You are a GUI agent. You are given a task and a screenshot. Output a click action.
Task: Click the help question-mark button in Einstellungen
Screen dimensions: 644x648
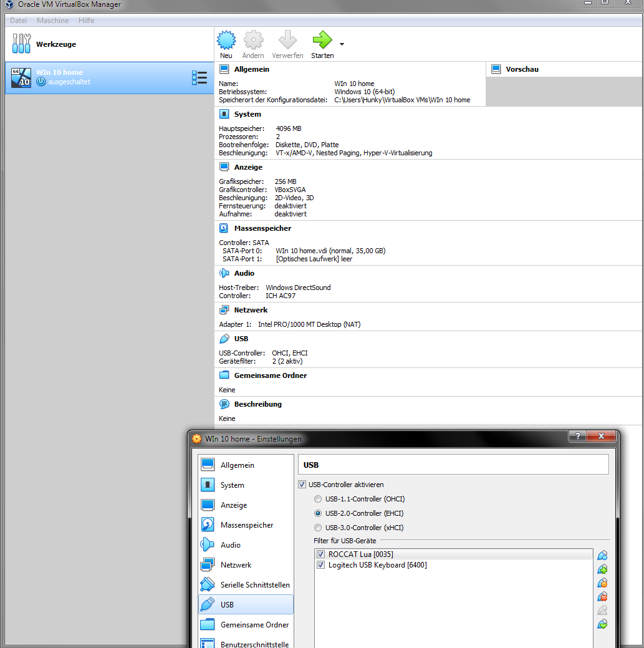pos(577,436)
